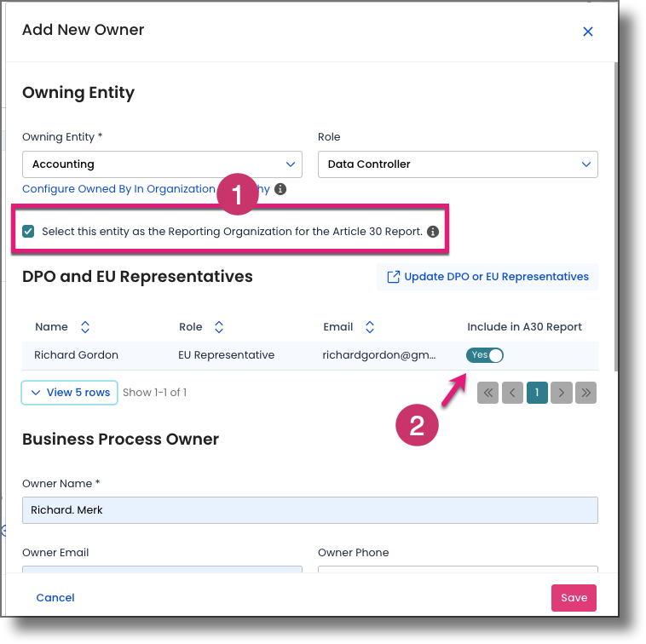Toggle Include in A30 Report for Richard Gordon
This screenshot has width=646, height=644.
point(484,355)
